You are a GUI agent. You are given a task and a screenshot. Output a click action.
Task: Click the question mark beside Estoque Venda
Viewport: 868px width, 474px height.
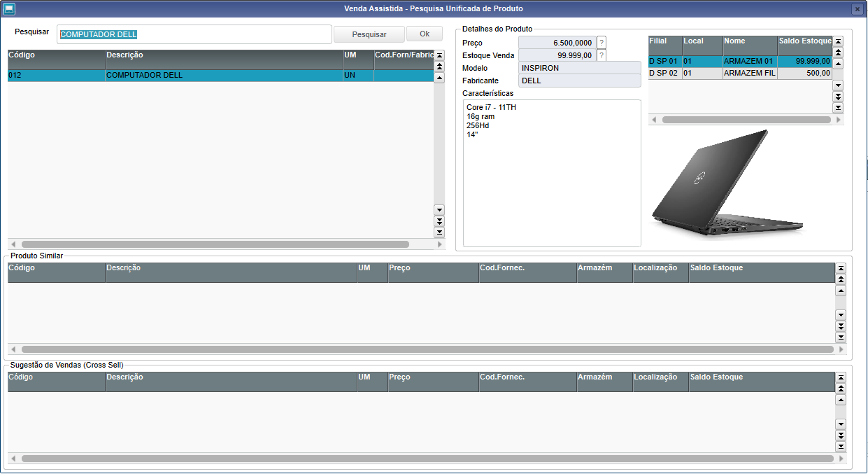(602, 55)
